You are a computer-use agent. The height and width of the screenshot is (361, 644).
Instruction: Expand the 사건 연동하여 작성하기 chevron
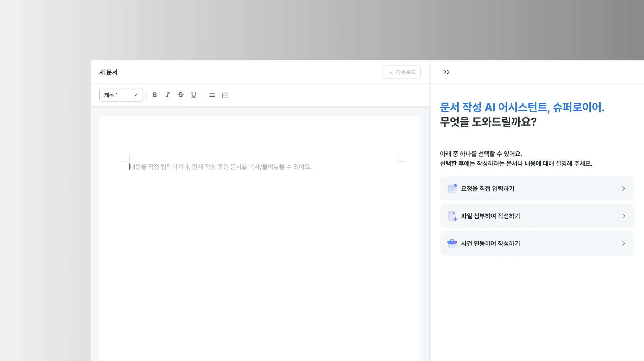tap(623, 243)
